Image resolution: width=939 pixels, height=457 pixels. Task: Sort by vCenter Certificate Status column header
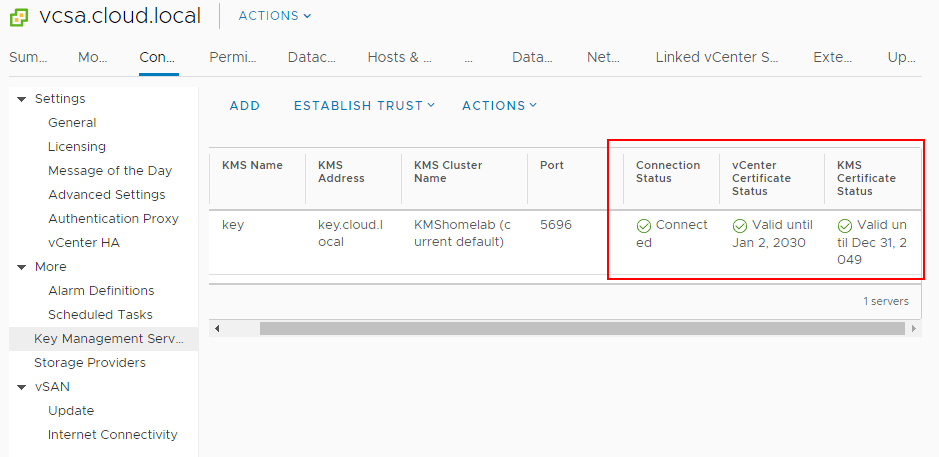pos(761,178)
